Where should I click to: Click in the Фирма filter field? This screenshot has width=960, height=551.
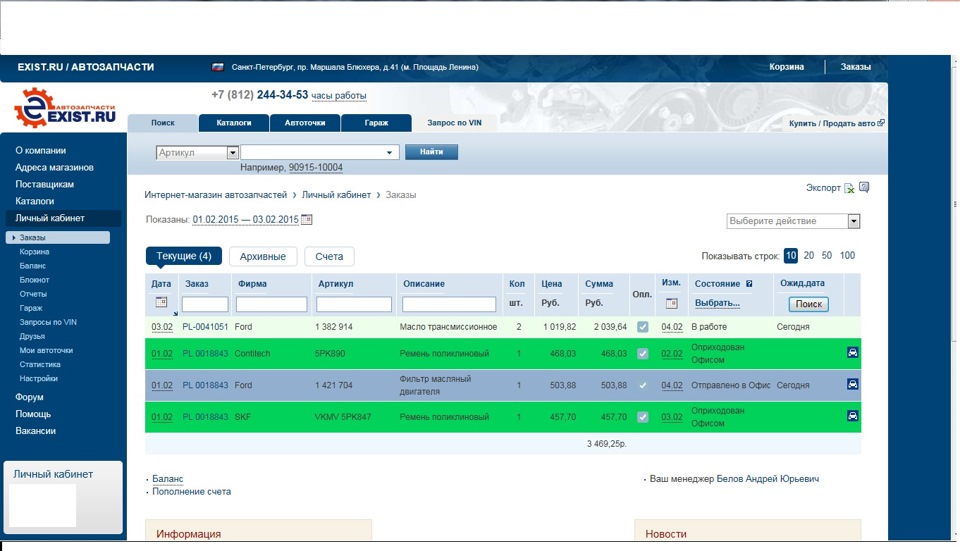271,304
